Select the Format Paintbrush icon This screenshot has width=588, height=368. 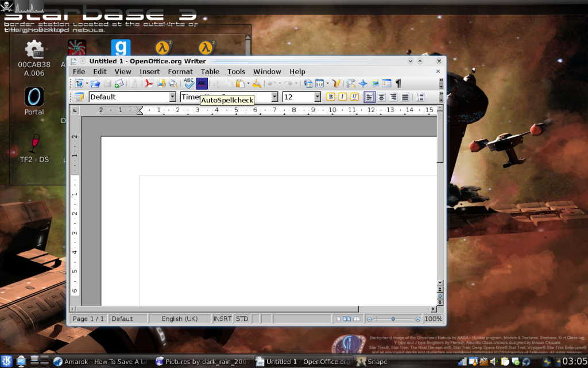pos(257,83)
